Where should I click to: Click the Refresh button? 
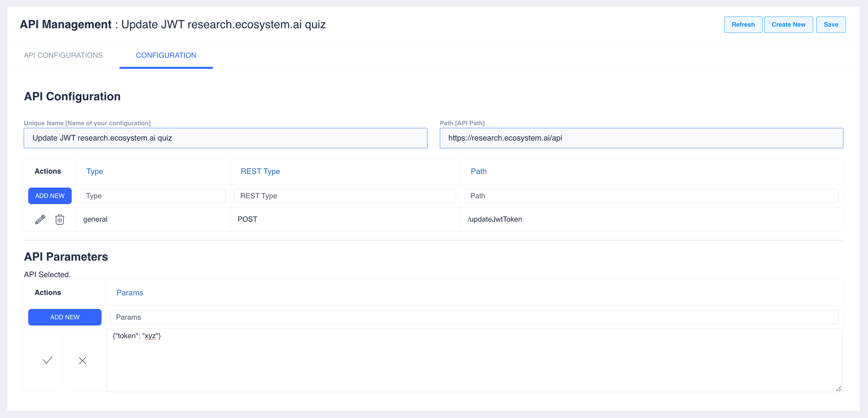[x=743, y=25]
